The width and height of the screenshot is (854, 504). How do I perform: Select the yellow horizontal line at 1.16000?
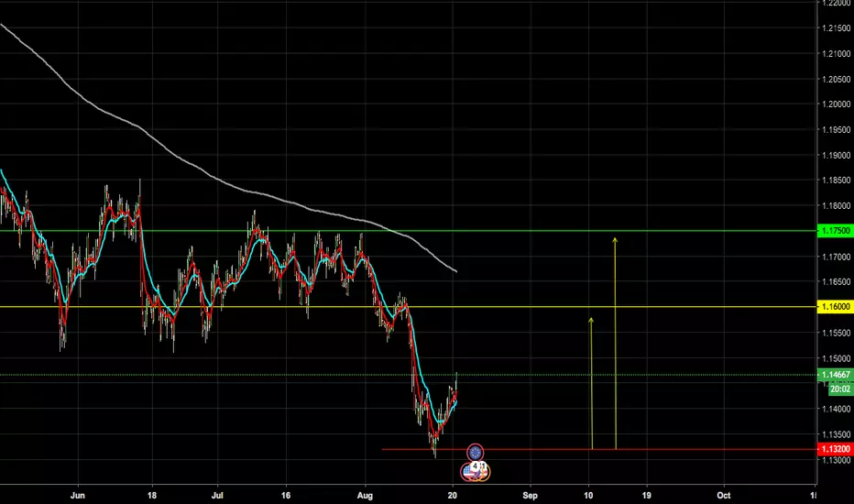pyautogui.click(x=409, y=307)
